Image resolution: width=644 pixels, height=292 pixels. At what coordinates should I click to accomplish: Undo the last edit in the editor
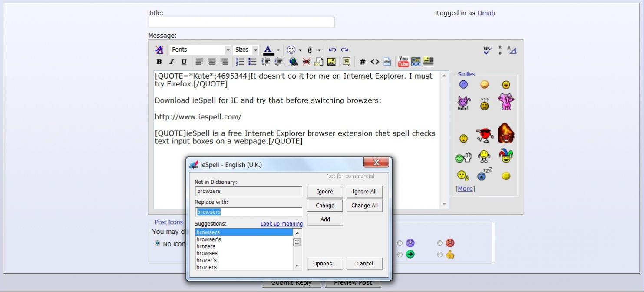tap(332, 50)
